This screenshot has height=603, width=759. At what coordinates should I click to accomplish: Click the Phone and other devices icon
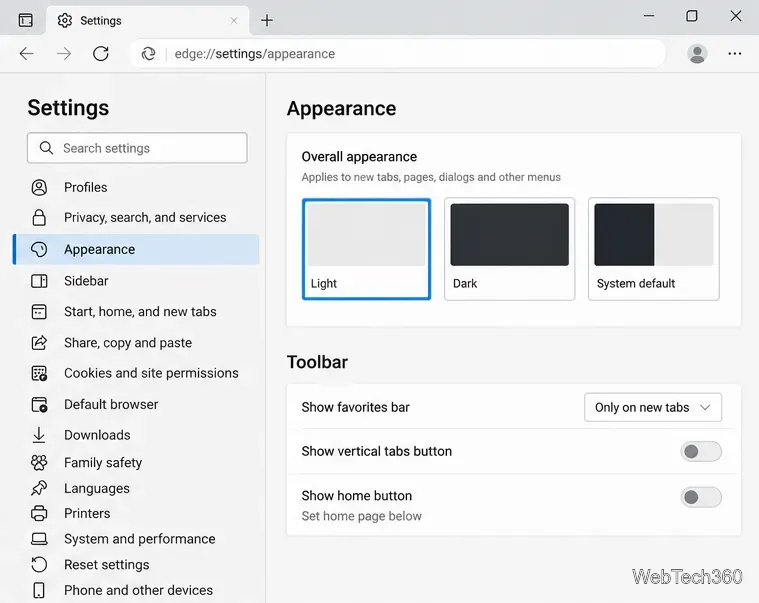click(x=39, y=590)
